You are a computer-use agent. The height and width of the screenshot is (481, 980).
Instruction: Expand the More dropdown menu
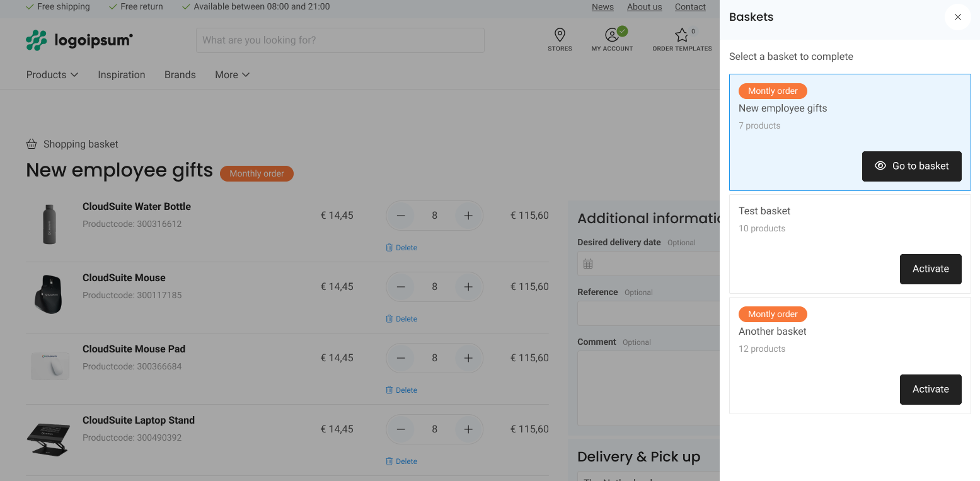click(x=232, y=74)
